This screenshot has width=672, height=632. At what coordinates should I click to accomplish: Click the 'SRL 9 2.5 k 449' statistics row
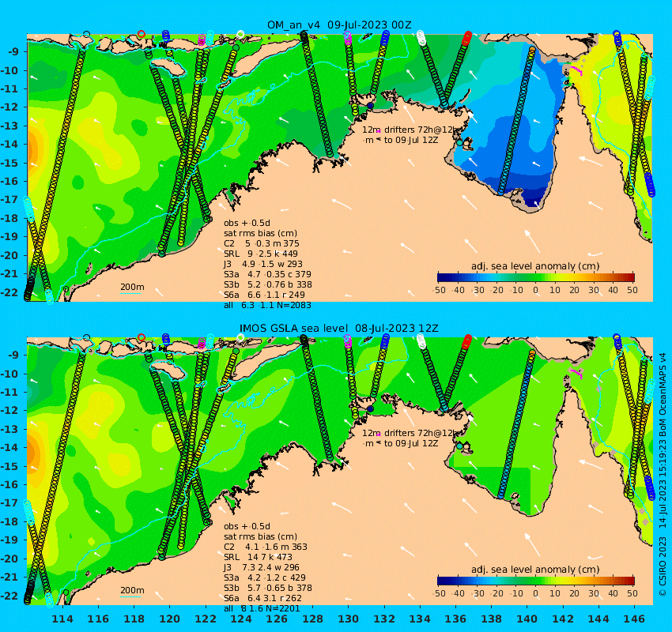(x=261, y=254)
